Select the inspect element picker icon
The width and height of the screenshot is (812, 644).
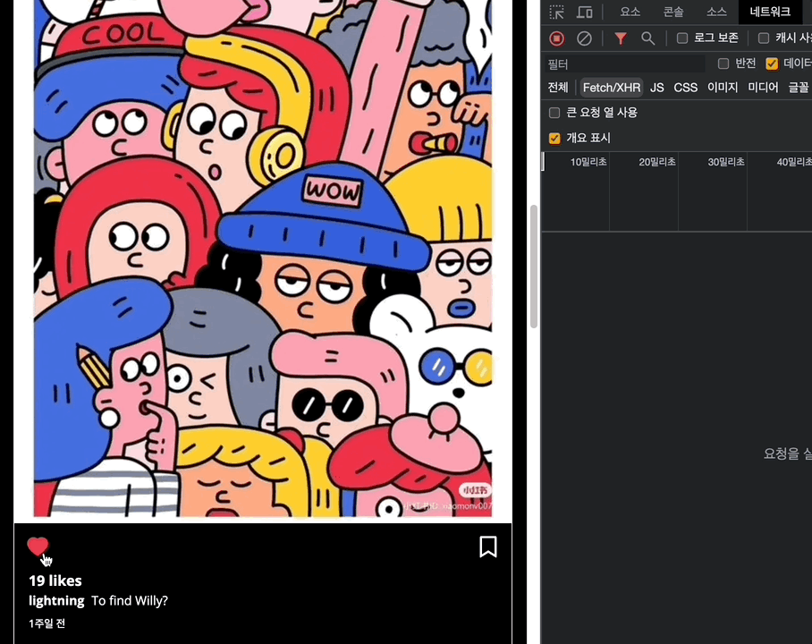pos(557,12)
